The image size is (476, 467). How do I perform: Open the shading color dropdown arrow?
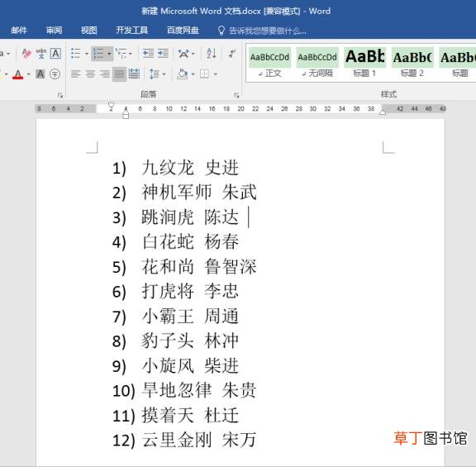tap(193, 74)
